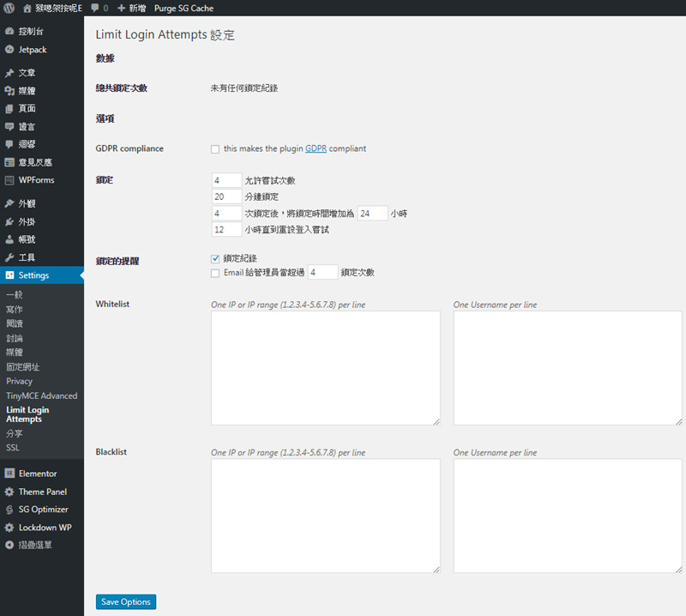Click the plus icon for 新增

click(x=122, y=9)
